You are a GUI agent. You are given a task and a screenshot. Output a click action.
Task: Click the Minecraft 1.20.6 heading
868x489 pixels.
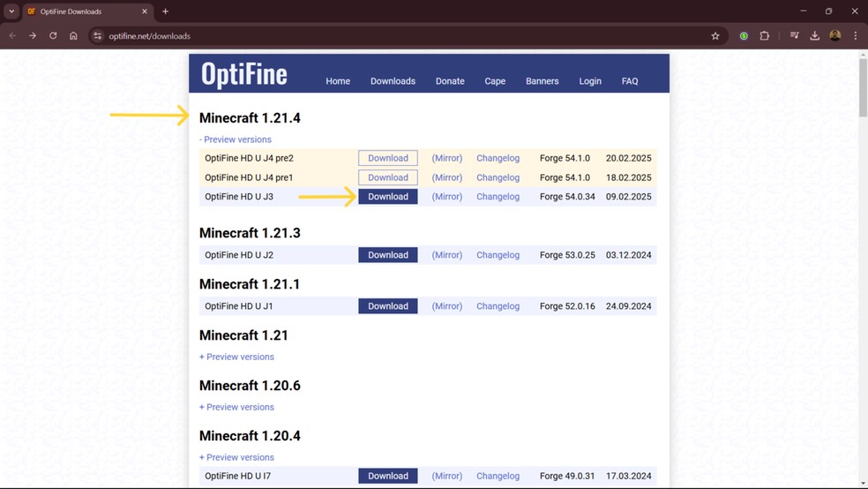pyautogui.click(x=250, y=386)
